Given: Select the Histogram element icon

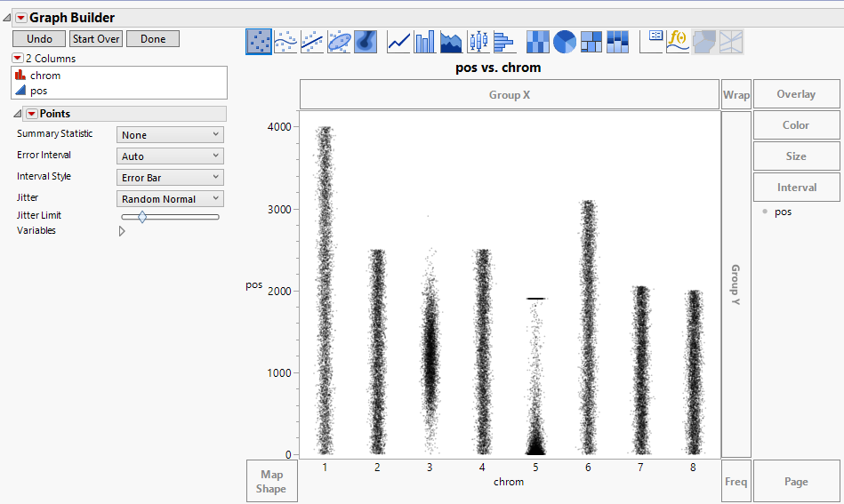Looking at the screenshot, I should [504, 41].
